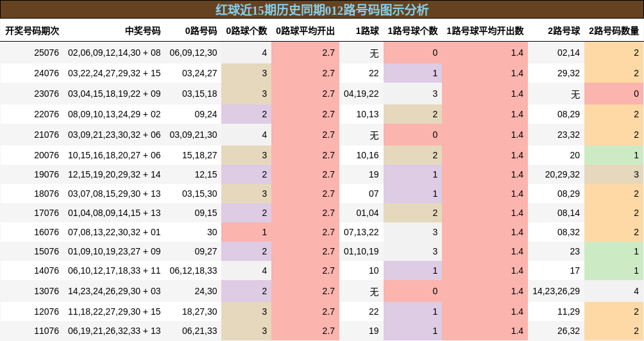Click winning numbers 03,09,21,23,30,32 + 06

point(114,135)
